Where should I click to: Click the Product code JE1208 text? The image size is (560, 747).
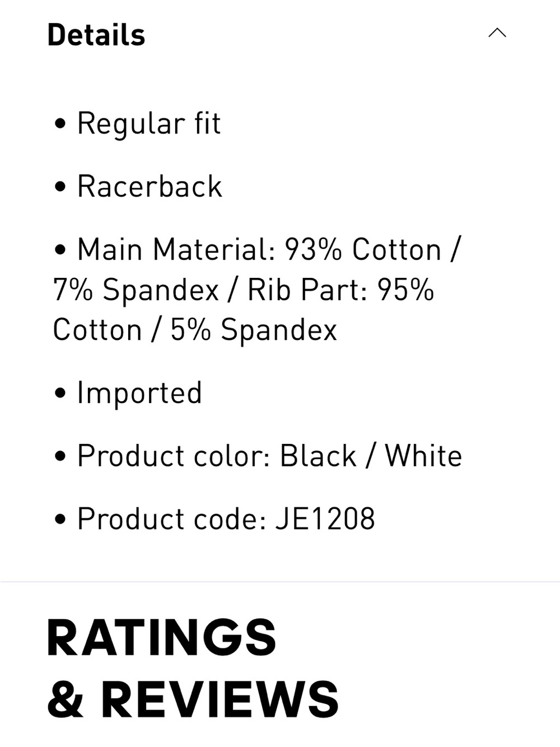point(226,519)
